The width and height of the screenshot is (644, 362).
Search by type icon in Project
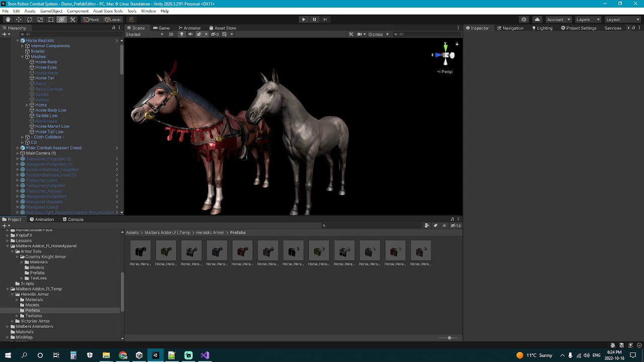[x=427, y=226]
